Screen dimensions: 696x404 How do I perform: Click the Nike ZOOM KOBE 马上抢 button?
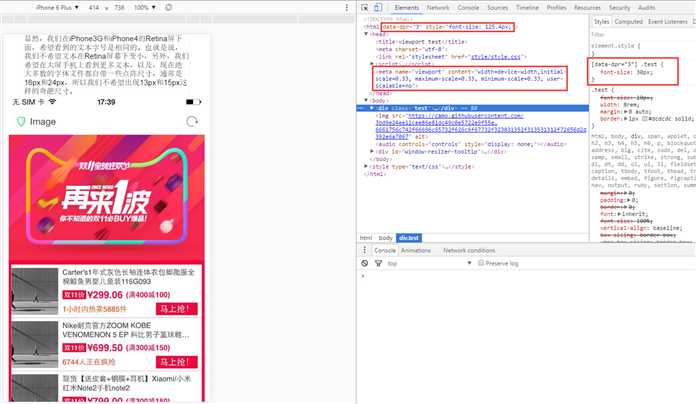(177, 362)
